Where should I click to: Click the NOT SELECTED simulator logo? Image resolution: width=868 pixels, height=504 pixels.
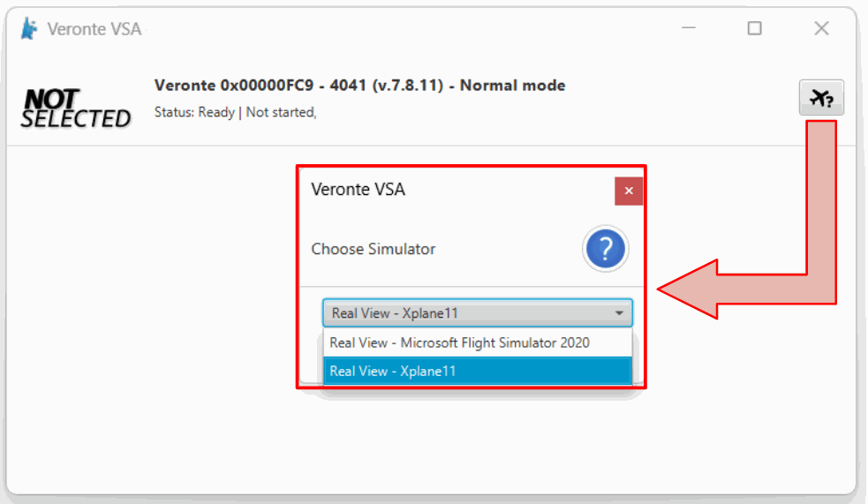coord(76,109)
